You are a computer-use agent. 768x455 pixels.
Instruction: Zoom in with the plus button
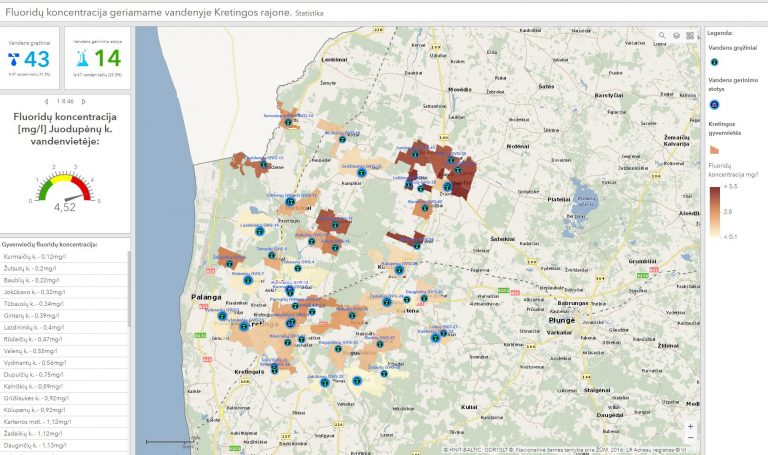click(x=690, y=426)
